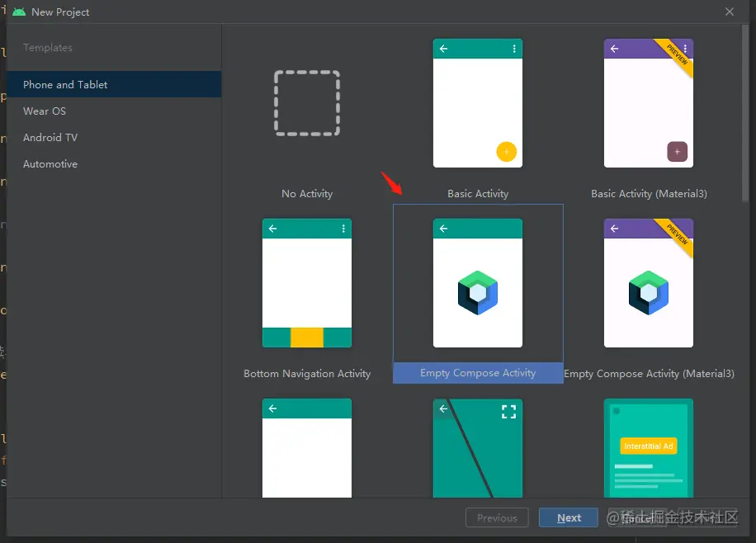Click the Templates heading
The width and height of the screenshot is (756, 543).
pos(48,47)
